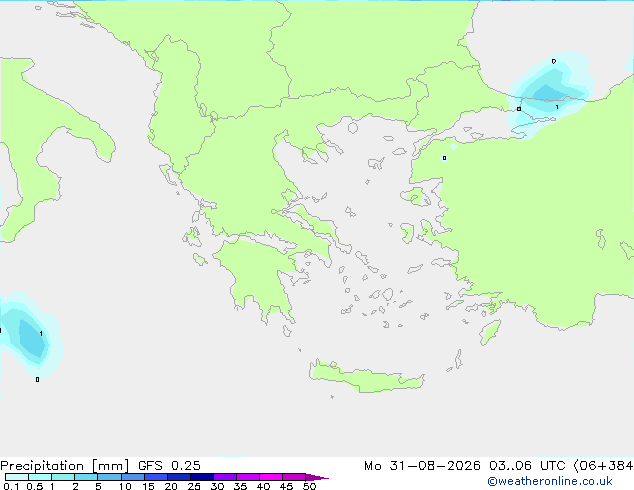Pick the 25–30 mm navy swatch

[201, 477]
